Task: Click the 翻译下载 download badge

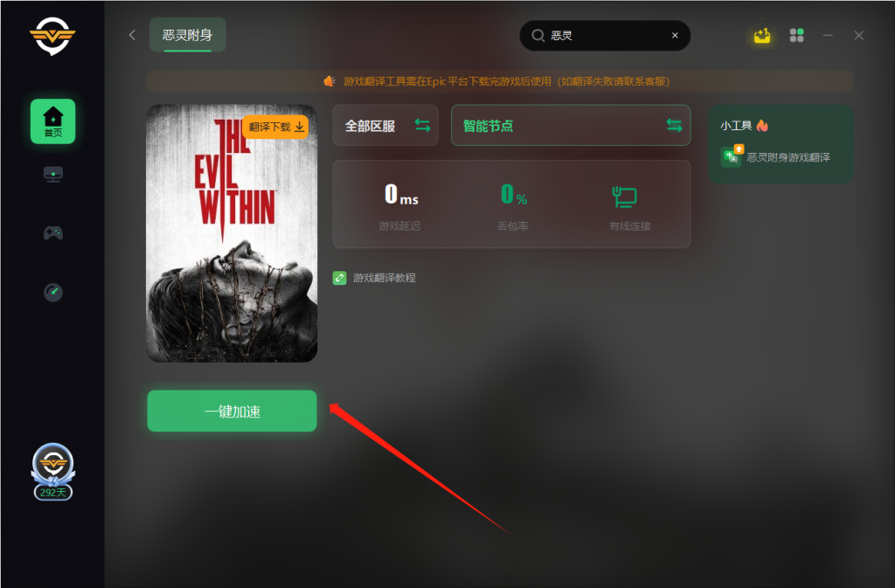Action: (275, 127)
